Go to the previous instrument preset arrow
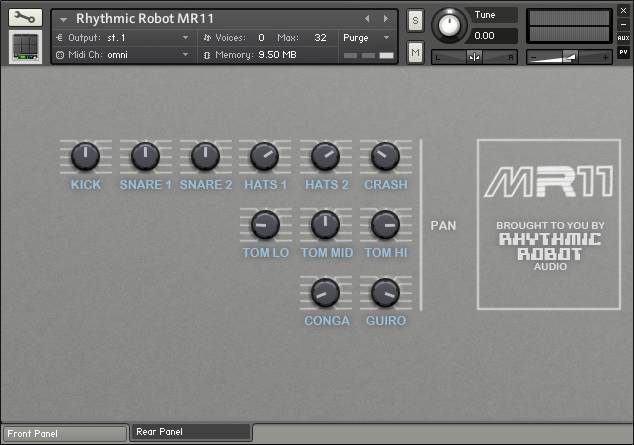Screen dimensions: 634x445 coord(367,18)
